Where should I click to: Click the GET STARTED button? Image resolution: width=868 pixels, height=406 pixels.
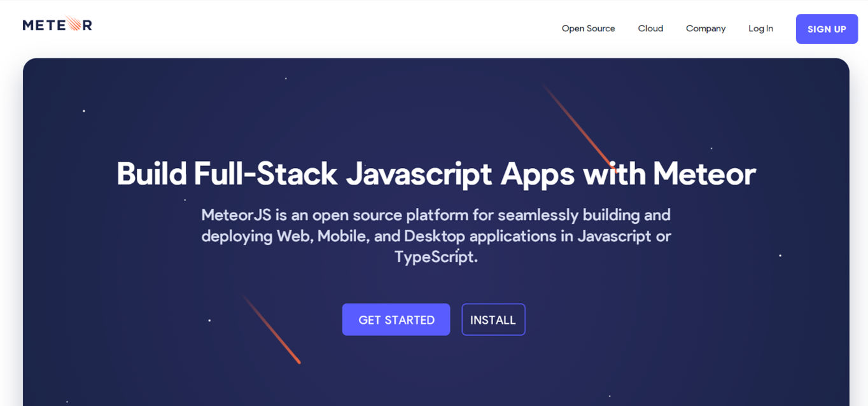396,319
